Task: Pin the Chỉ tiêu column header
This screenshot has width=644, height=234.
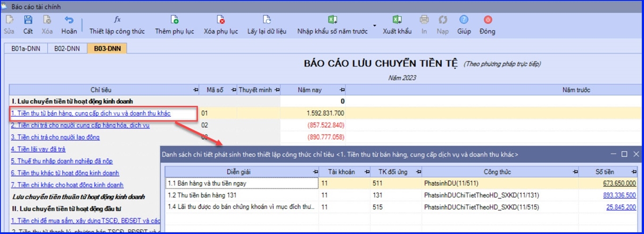Action: pos(196,90)
